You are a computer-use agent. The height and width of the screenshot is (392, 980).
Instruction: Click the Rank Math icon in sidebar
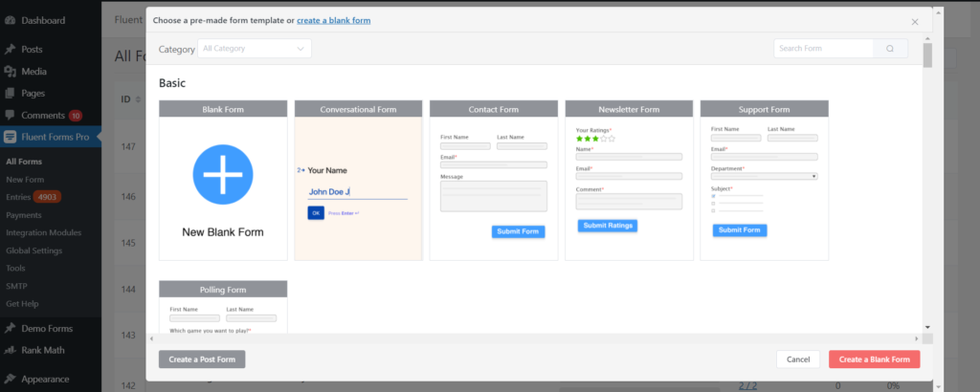(x=10, y=350)
